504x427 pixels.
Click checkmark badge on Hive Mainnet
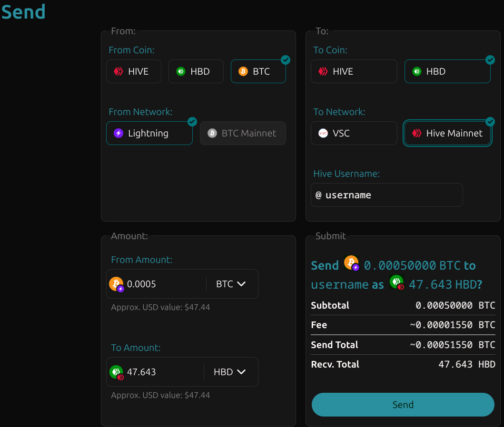click(x=490, y=122)
